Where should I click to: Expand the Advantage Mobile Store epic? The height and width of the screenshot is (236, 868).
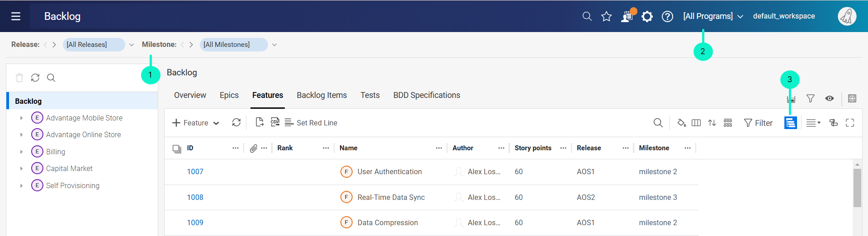[x=21, y=118]
